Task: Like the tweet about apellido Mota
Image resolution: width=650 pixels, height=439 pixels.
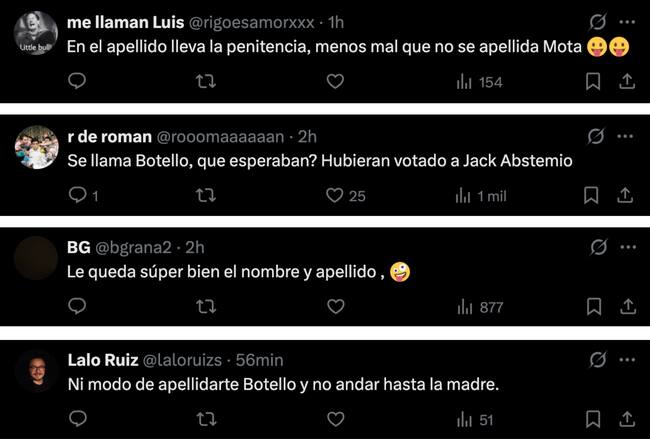Action: click(336, 82)
